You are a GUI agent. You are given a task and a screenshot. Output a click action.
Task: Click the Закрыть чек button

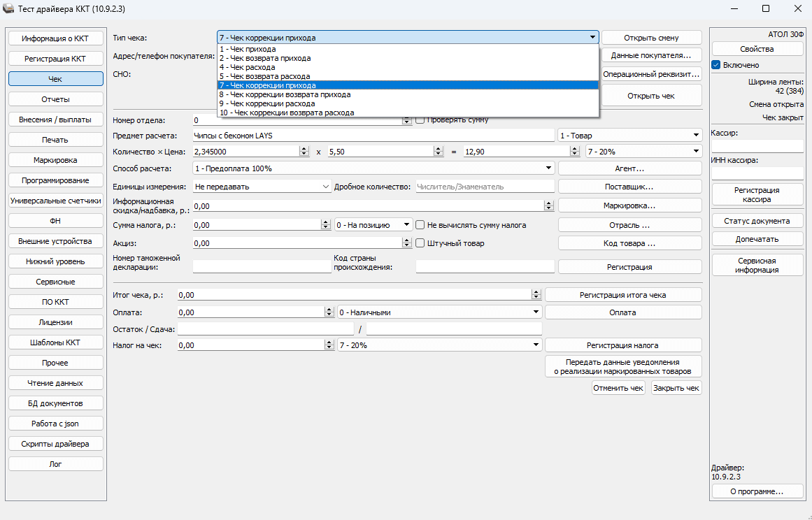(676, 388)
